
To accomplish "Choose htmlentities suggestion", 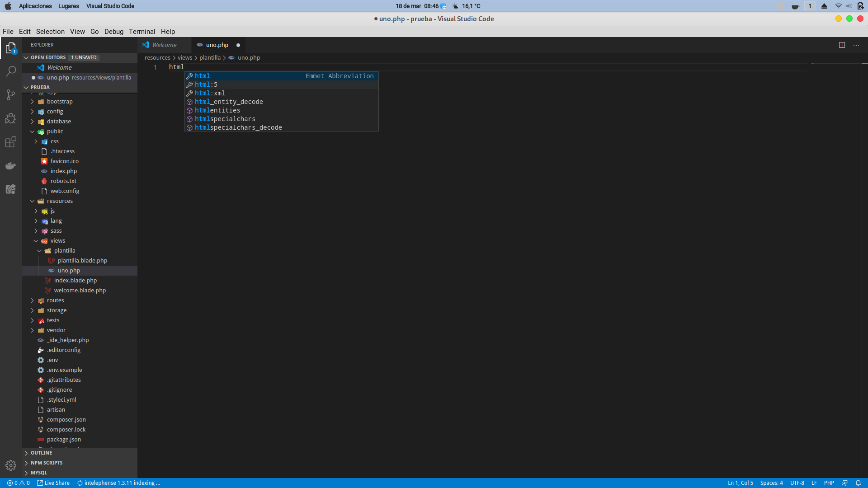I will tap(281, 110).
